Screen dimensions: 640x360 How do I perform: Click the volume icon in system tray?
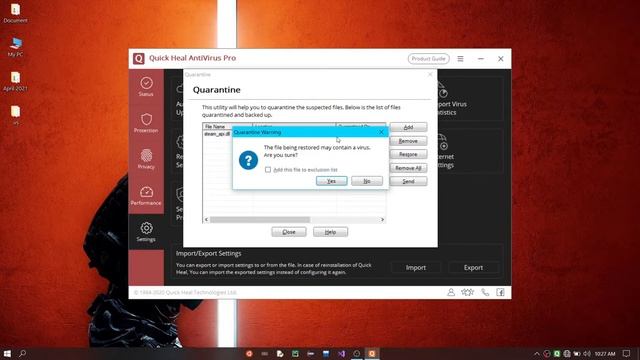[587, 353]
